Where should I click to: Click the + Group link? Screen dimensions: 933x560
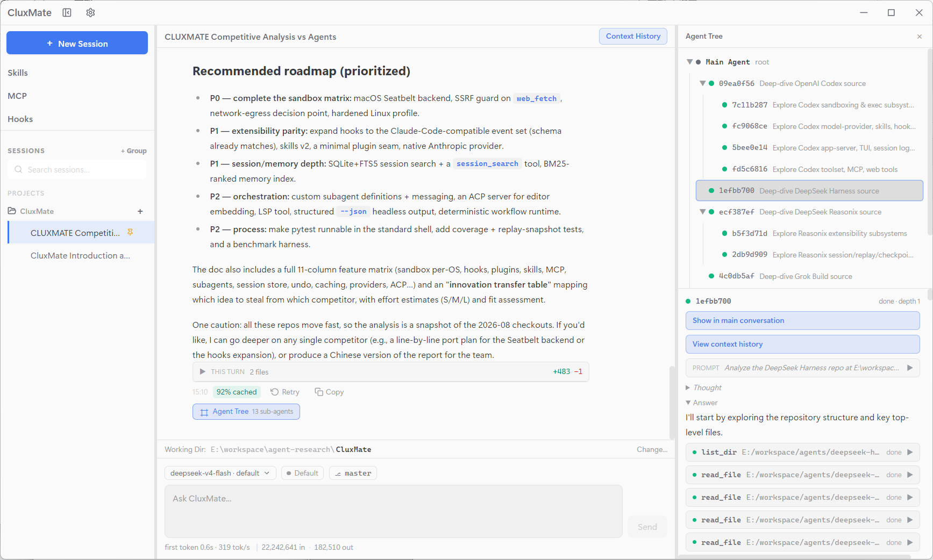click(x=133, y=151)
